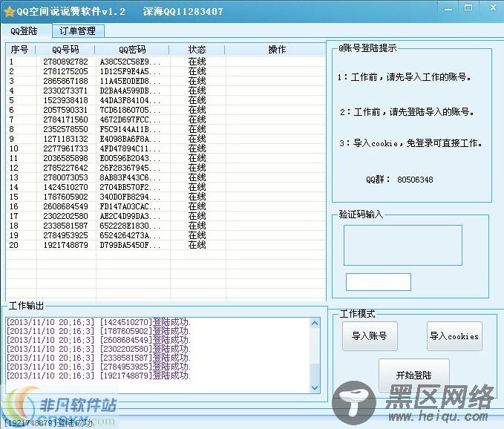Click hint 1 about importing accounts
The image size is (504, 429).
coord(405,77)
